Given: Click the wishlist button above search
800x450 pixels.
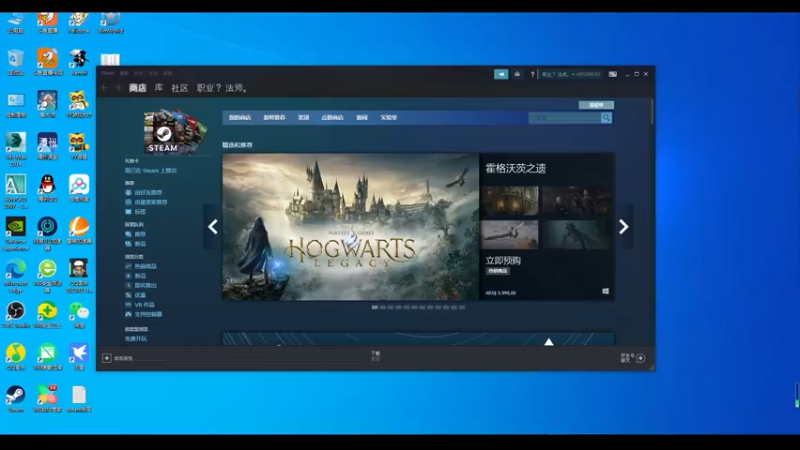Looking at the screenshot, I should click(596, 105).
